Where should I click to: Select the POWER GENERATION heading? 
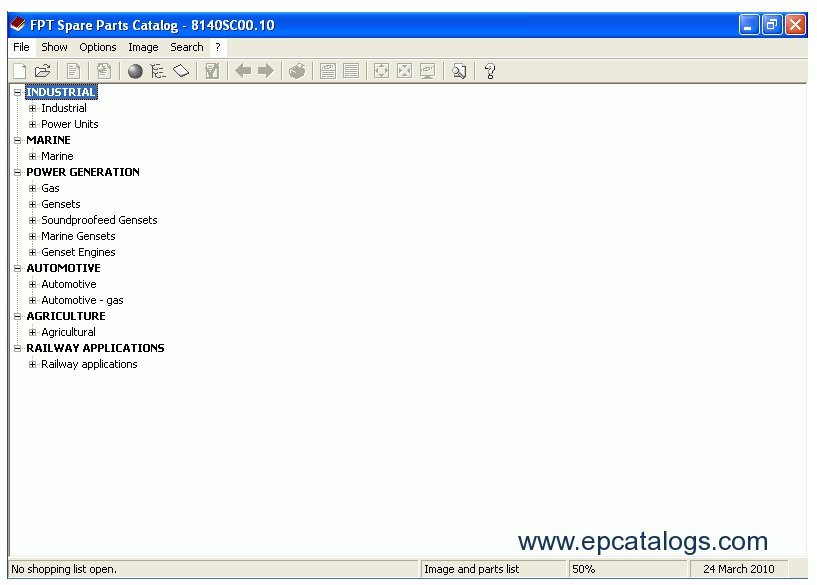tap(83, 172)
